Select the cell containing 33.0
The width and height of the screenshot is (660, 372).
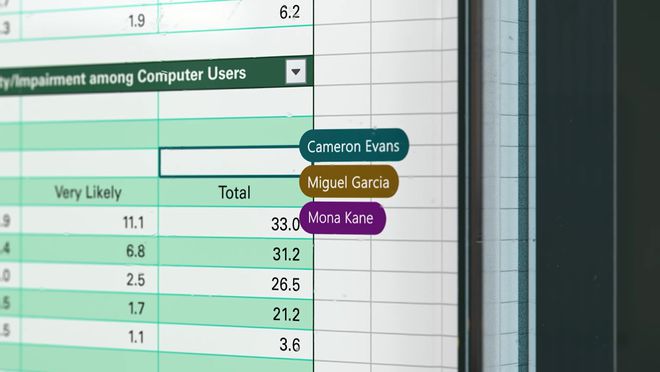(236, 223)
